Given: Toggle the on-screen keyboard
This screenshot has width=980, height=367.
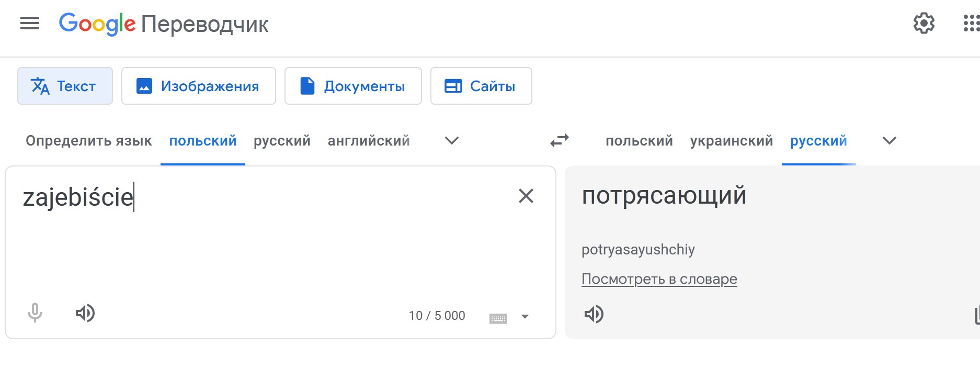Looking at the screenshot, I should pos(498,318).
